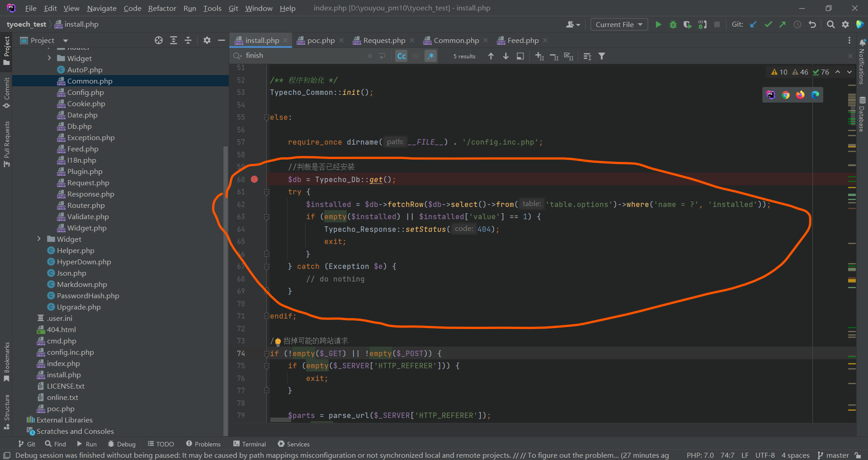Run the current file with the green play icon

(x=659, y=24)
